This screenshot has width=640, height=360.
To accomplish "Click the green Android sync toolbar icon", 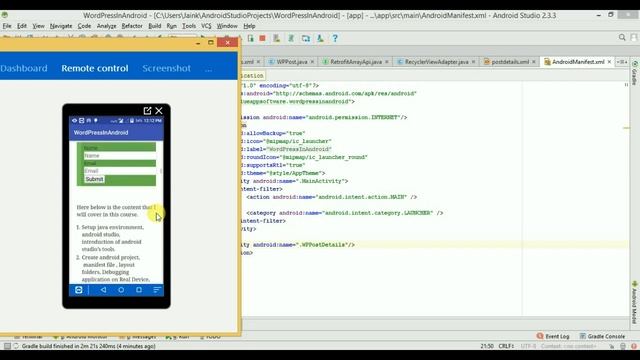I will point(291,38).
